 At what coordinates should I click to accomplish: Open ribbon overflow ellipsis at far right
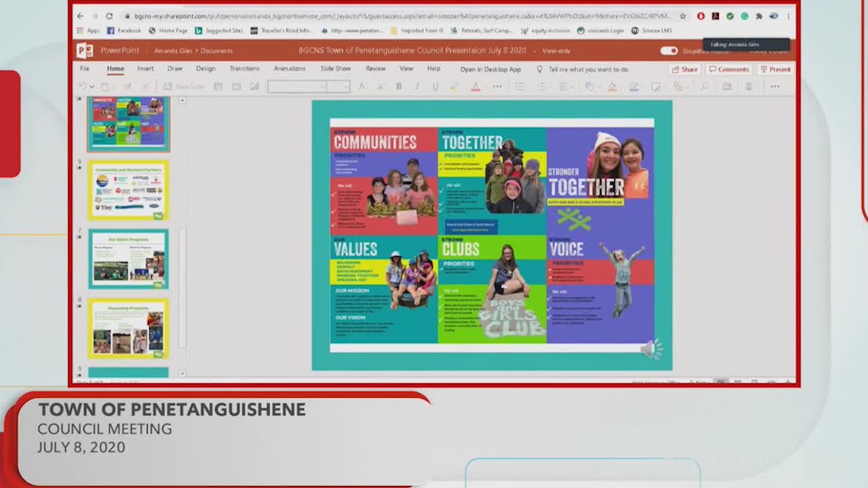coord(775,87)
